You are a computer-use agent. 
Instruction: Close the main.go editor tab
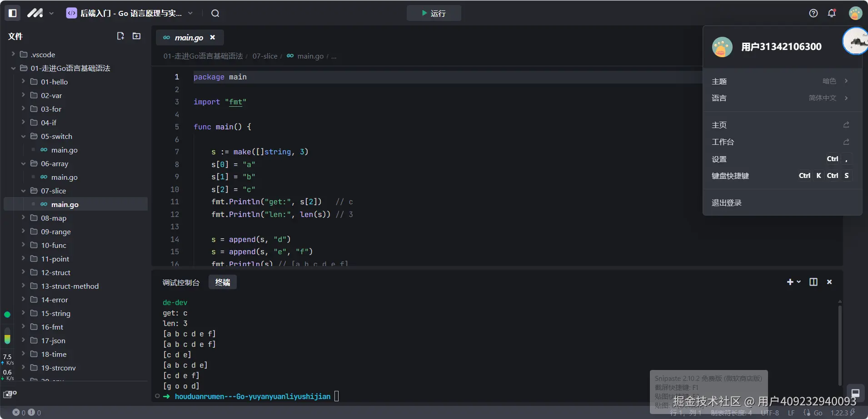point(212,37)
